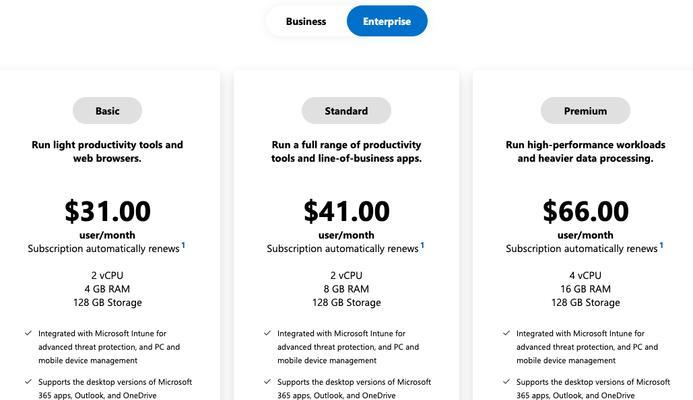Click the Microsoft 365 apps checkmark in Basic

[28, 381]
